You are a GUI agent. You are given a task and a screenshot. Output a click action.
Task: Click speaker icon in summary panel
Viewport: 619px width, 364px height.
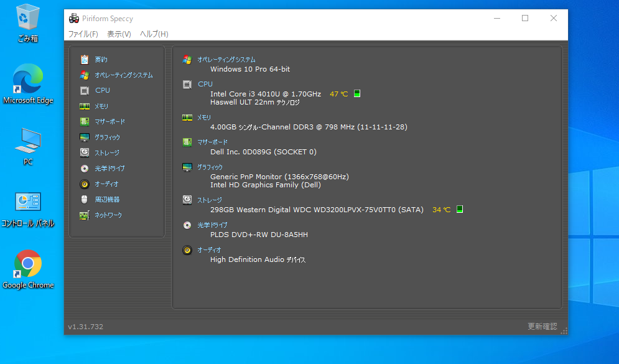point(187,250)
